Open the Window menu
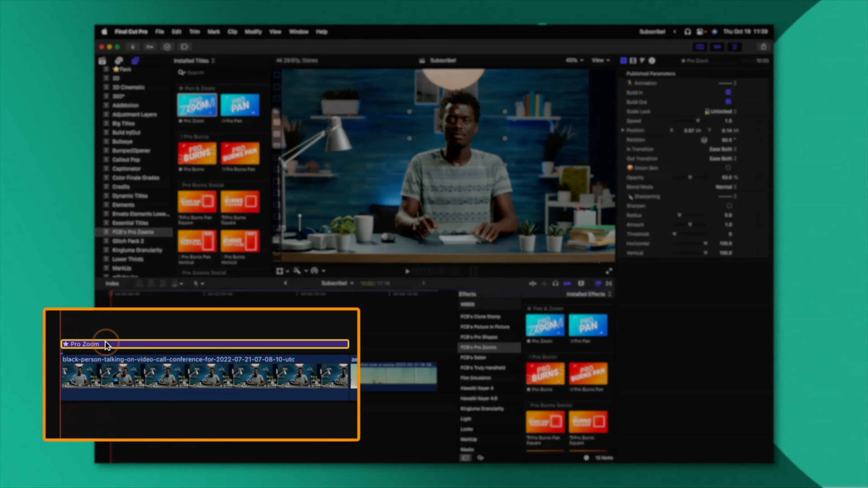 point(299,32)
